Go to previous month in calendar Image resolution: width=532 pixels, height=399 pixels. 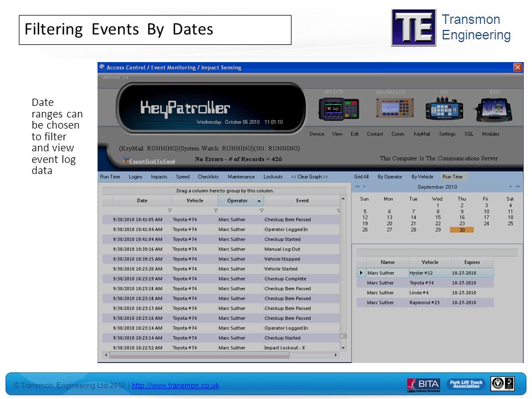[364, 186]
